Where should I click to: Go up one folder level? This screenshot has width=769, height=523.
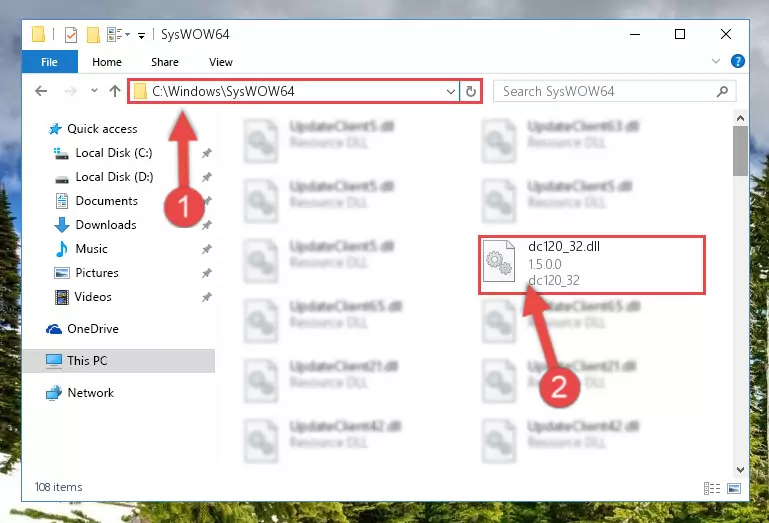115,91
